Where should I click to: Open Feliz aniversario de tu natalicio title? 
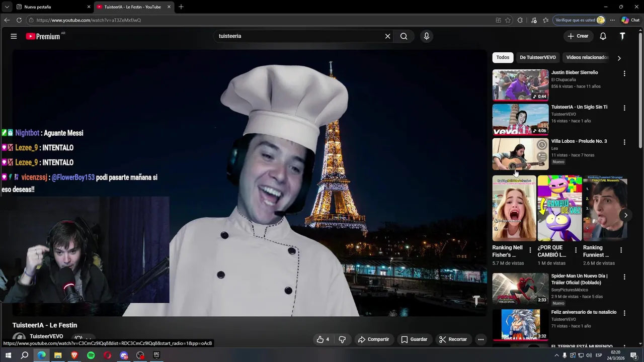[x=584, y=312]
